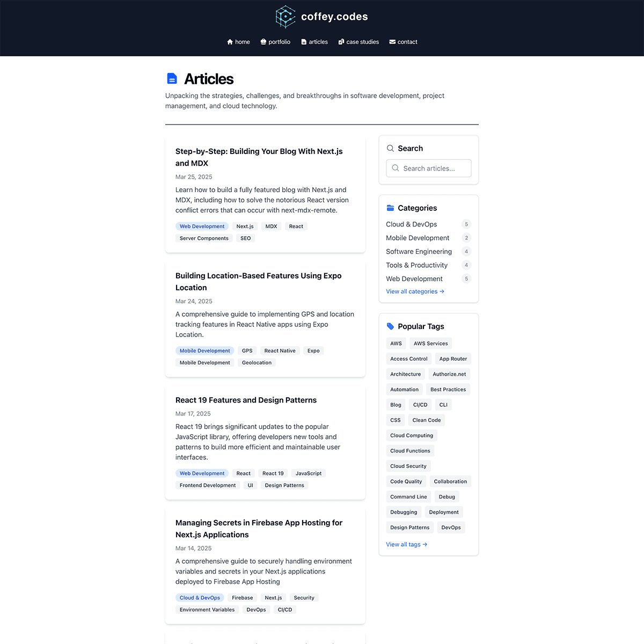Select the Access Control popular tag

(409, 359)
